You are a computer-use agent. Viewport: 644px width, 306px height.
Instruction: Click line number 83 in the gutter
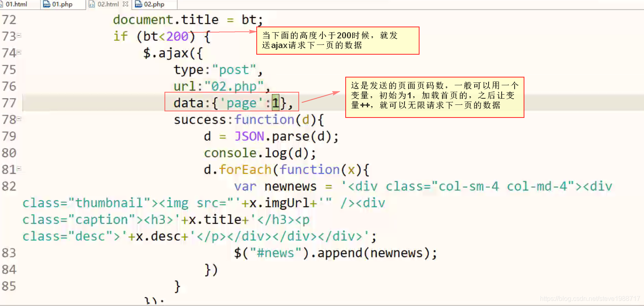(9, 253)
